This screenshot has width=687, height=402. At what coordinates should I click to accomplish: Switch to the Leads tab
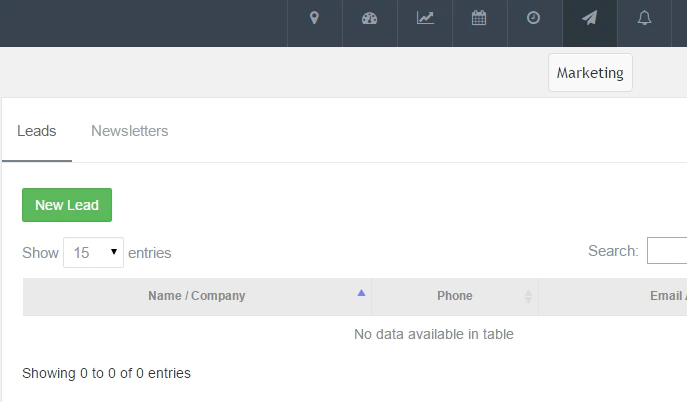point(37,131)
